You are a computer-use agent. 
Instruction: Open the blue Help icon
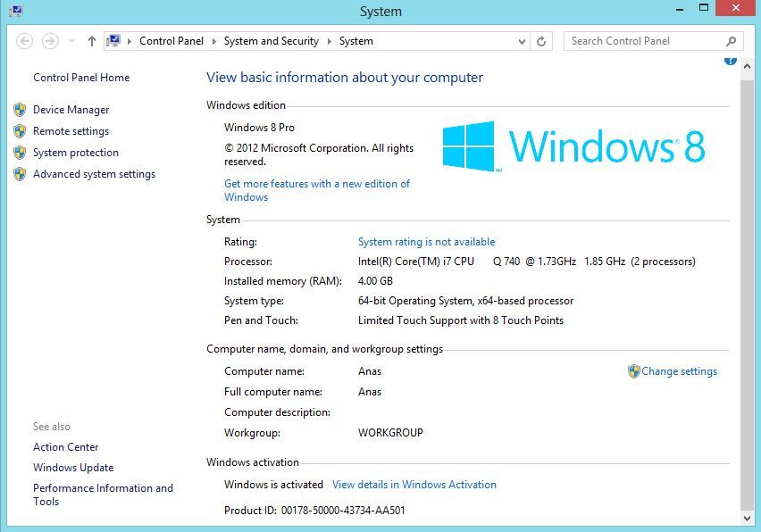(x=731, y=61)
